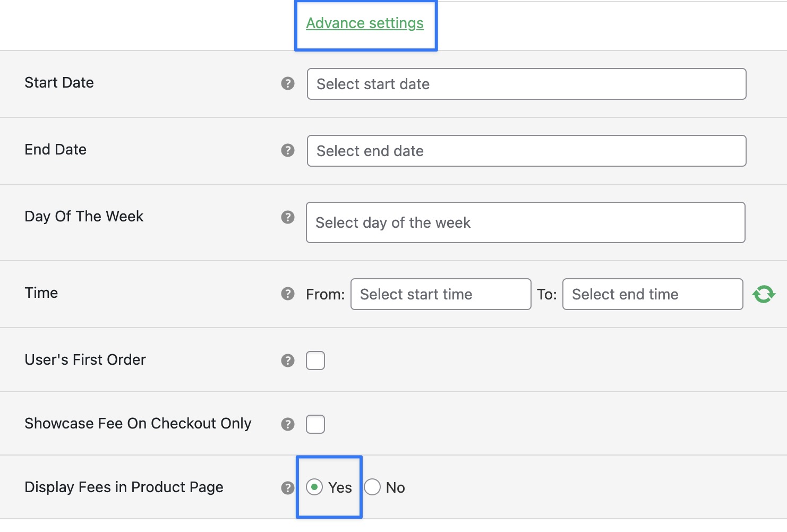
Task: Click the Day Of The Week help icon
Action: 288,217
